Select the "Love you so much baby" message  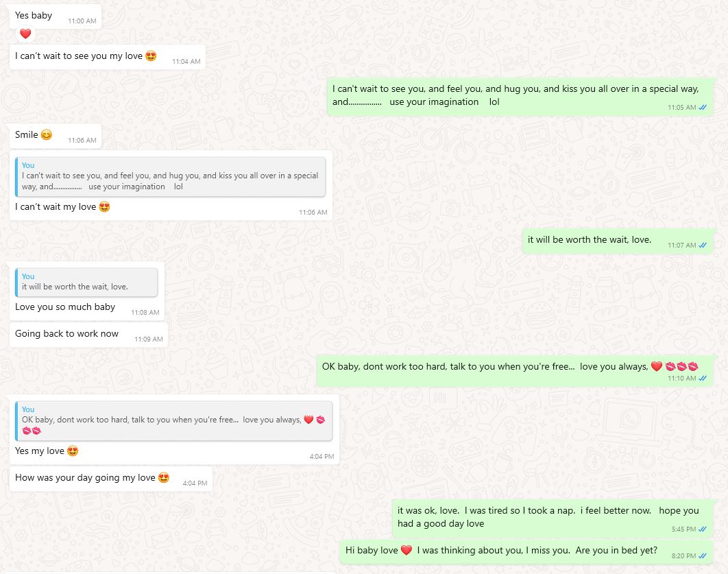coord(65,307)
